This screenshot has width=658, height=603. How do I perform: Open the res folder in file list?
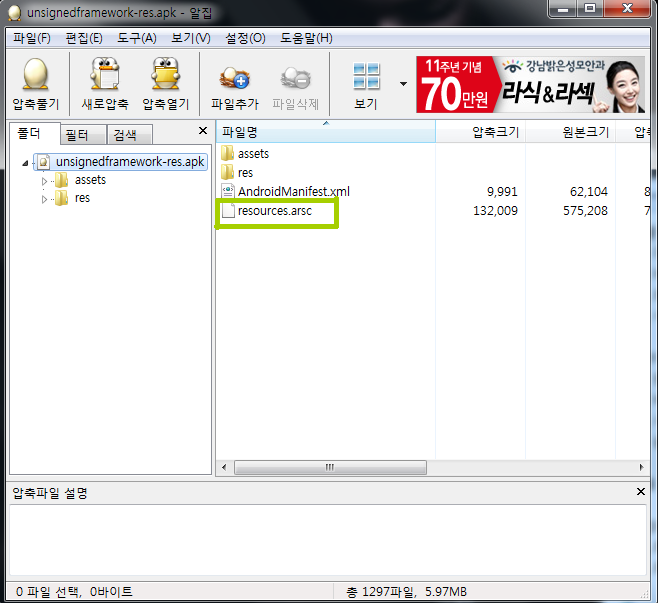[245, 173]
